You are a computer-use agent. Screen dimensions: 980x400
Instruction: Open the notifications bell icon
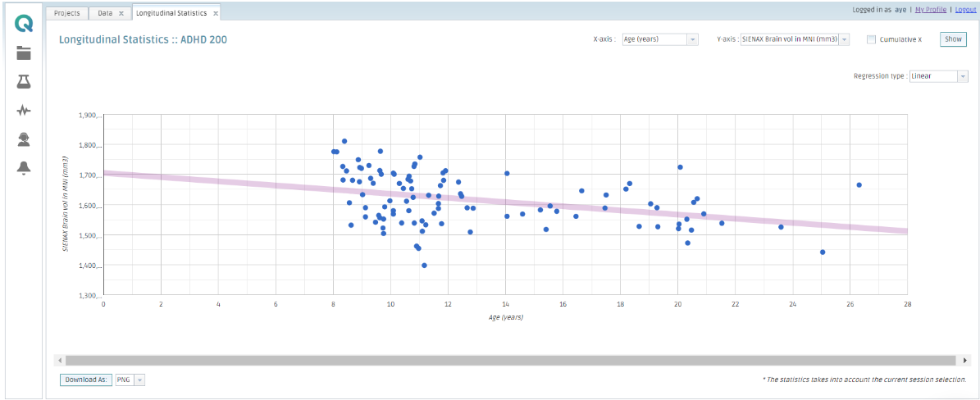point(24,168)
